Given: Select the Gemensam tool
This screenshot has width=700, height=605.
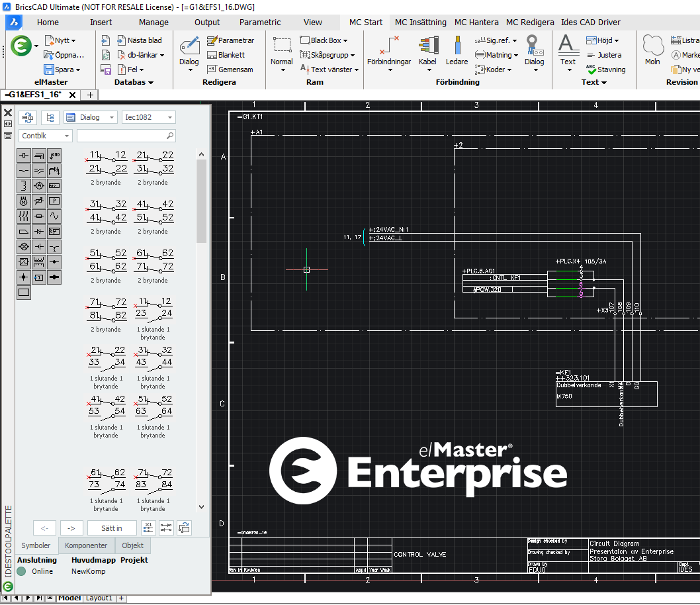Looking at the screenshot, I should [230, 70].
